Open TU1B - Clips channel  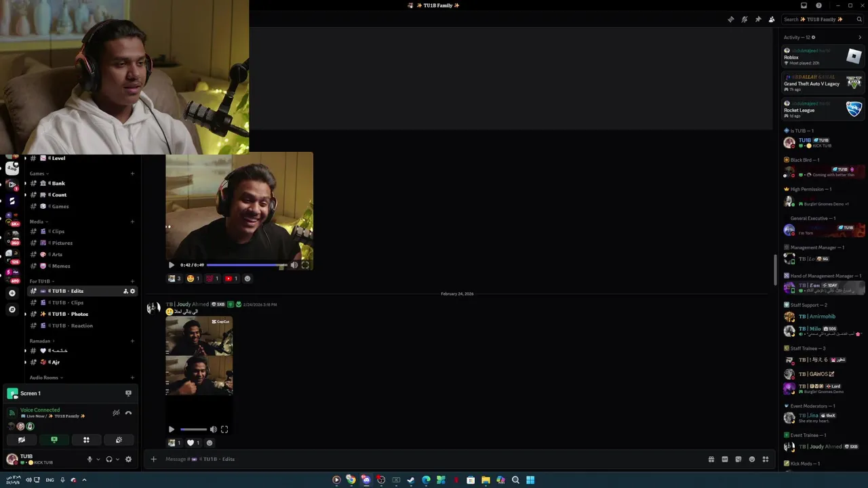[81, 302]
